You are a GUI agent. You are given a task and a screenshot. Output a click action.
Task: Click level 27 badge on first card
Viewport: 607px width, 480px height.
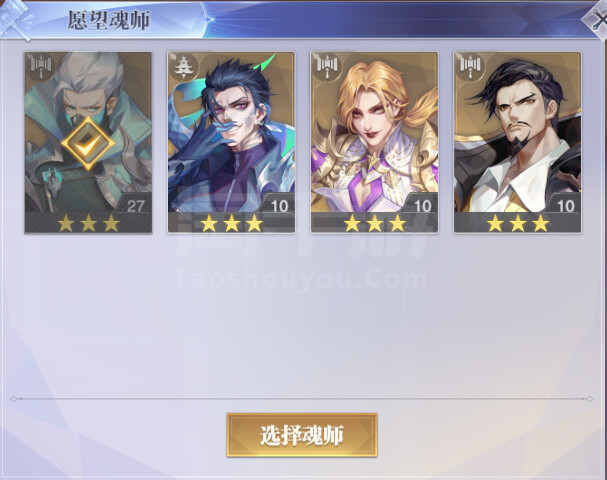(135, 206)
